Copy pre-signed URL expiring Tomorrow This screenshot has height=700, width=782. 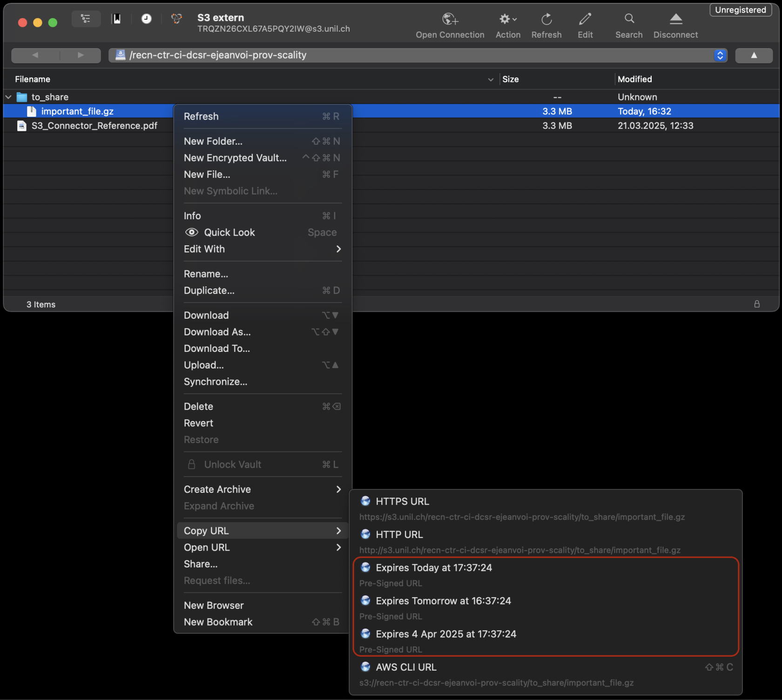443,601
